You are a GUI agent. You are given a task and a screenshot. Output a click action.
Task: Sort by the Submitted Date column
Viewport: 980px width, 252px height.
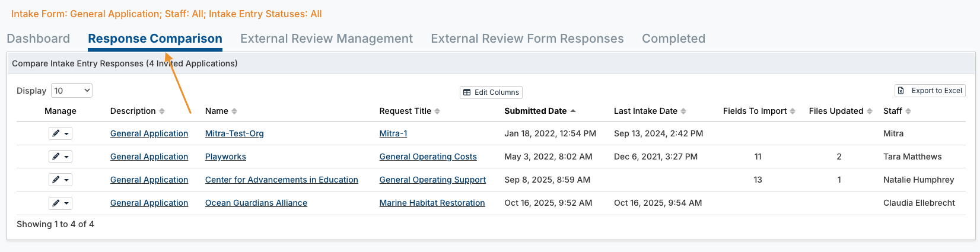tap(540, 111)
